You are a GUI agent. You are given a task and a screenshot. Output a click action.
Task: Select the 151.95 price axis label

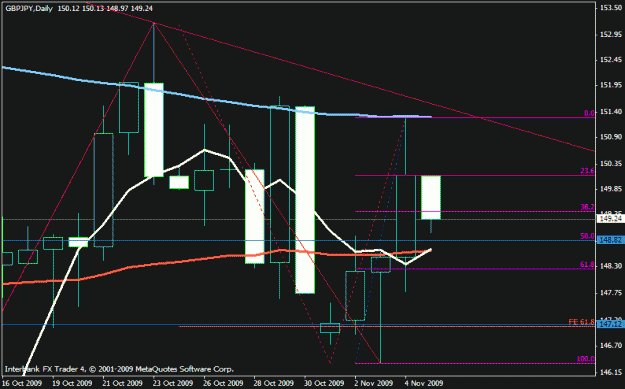[x=611, y=85]
